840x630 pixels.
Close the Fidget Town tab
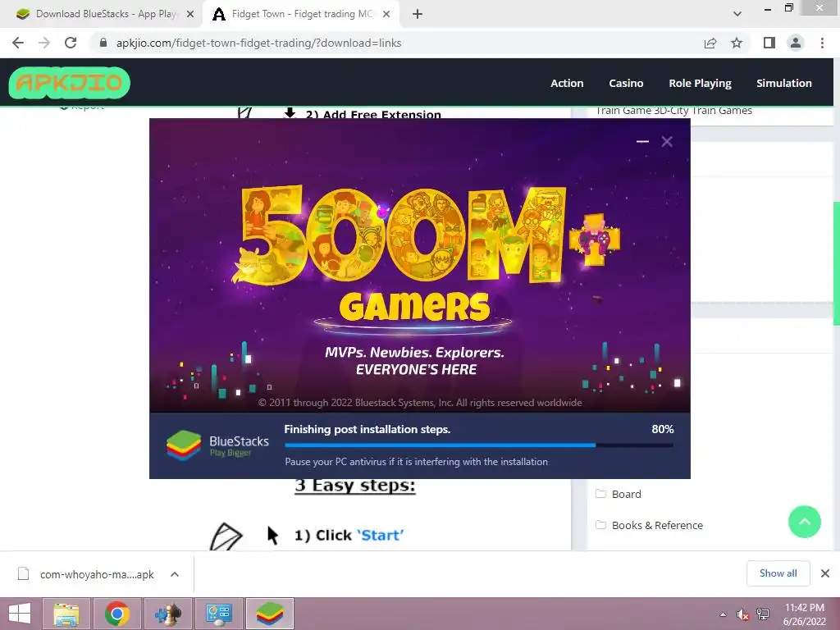click(x=386, y=14)
